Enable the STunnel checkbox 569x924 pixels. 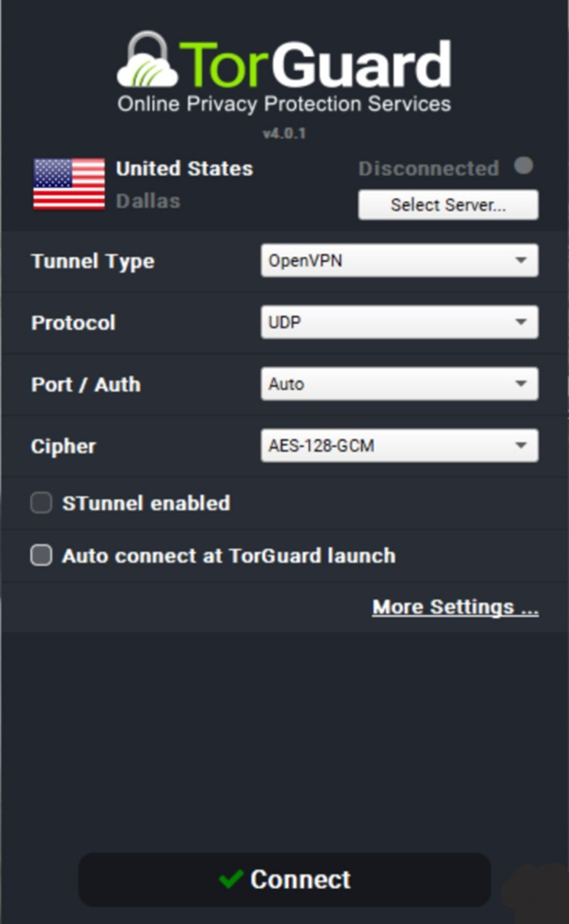coord(41,503)
